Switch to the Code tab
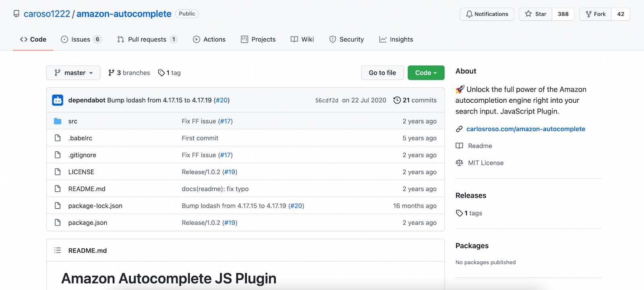Viewport: 644px width, 290px height. point(33,39)
